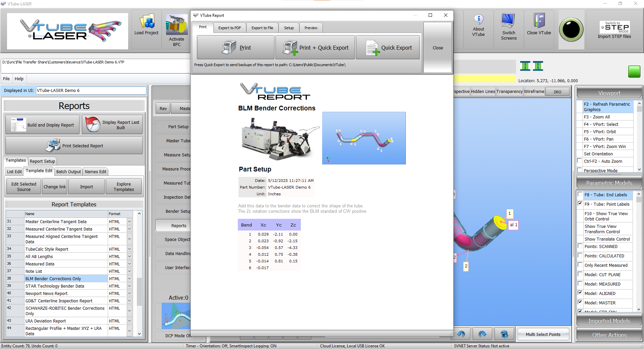Click Explore Templates button

[124, 187]
